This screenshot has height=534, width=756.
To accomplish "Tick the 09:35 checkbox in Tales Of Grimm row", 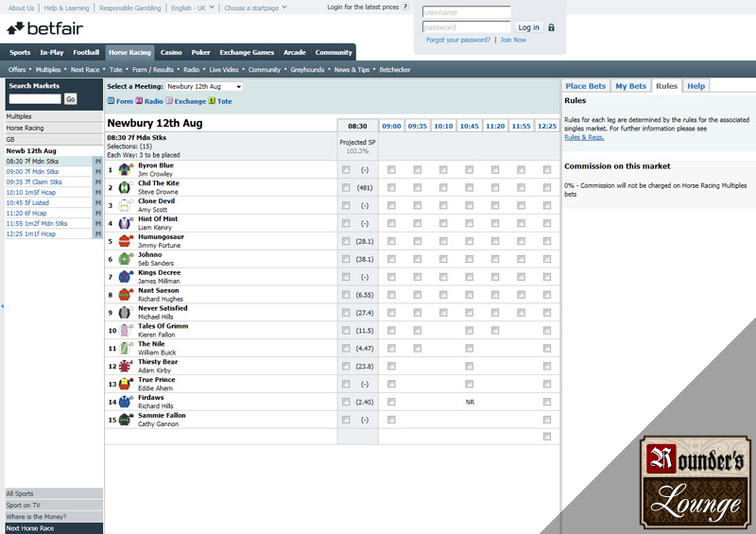I will click(417, 330).
